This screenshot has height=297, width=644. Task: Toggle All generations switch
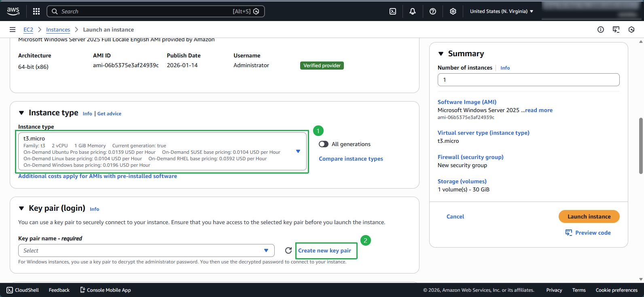324,144
